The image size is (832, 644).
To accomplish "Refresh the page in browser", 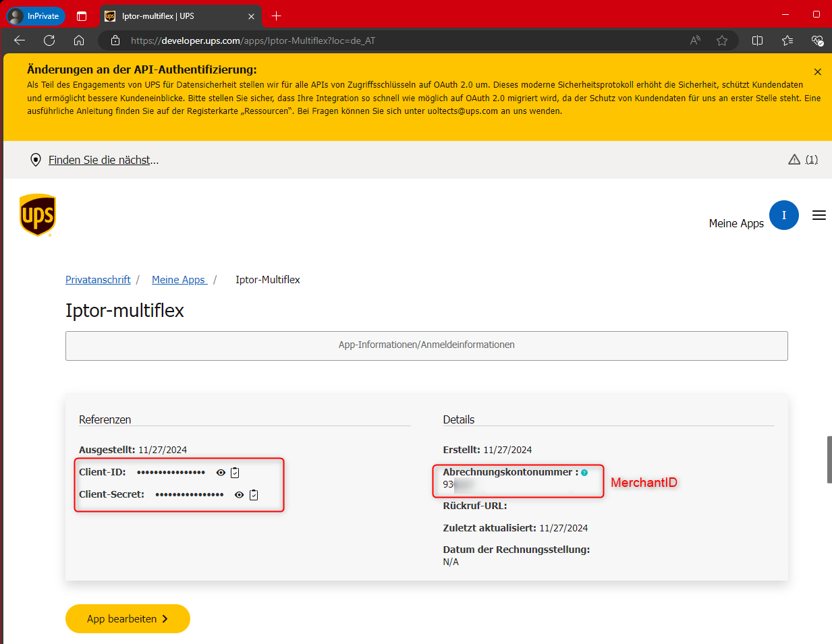I will [x=49, y=40].
